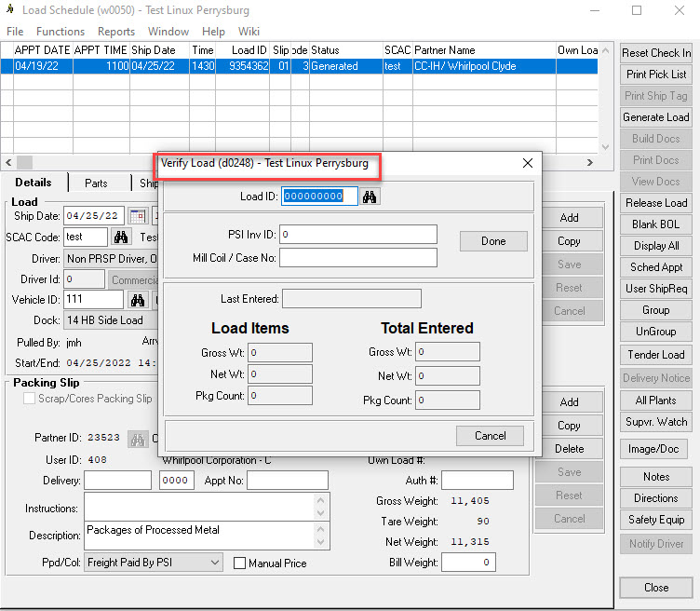Click Copy button in Load section
This screenshot has height=611, width=700.
pos(569,241)
